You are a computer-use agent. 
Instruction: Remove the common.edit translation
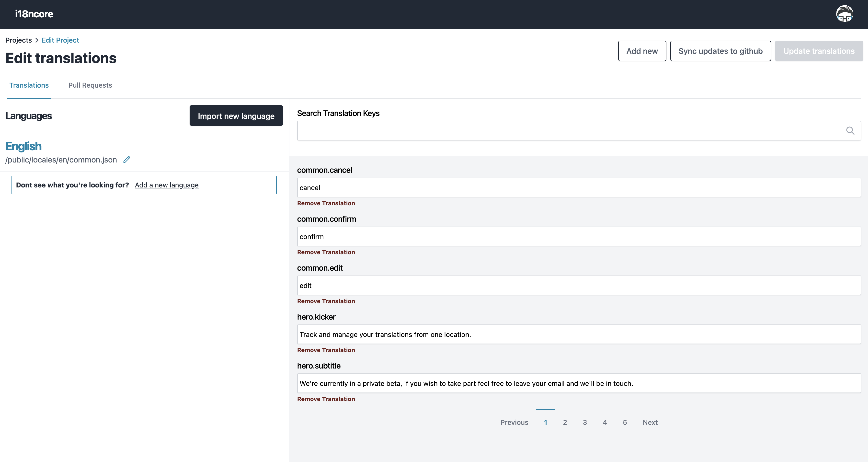pyautogui.click(x=326, y=301)
